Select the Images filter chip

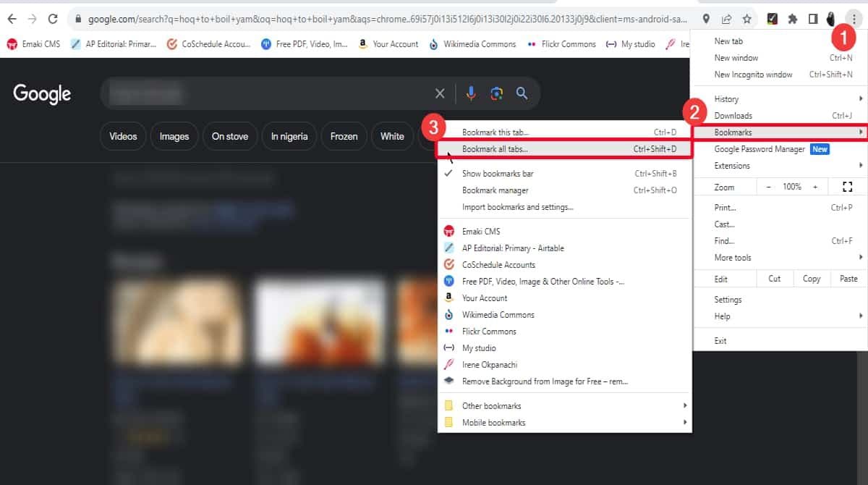click(174, 136)
